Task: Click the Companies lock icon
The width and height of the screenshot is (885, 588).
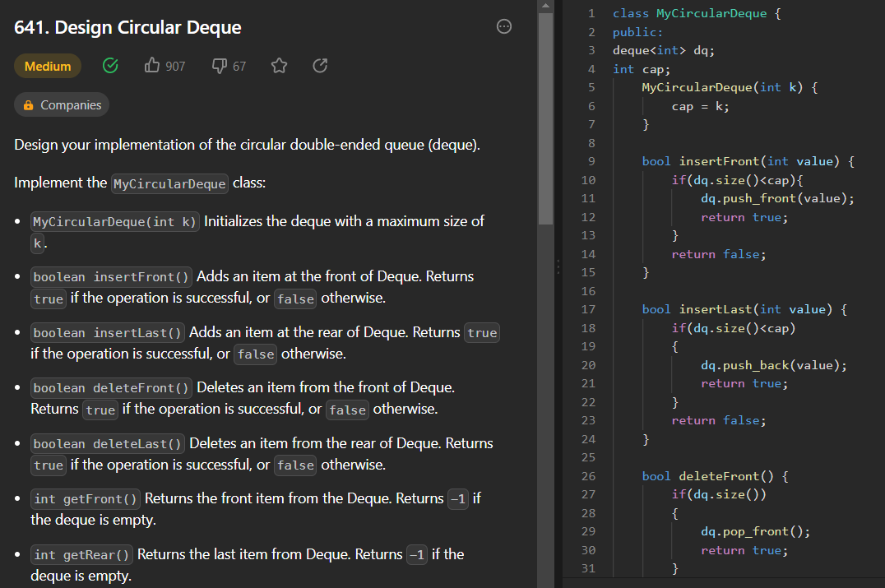Action: point(28,105)
